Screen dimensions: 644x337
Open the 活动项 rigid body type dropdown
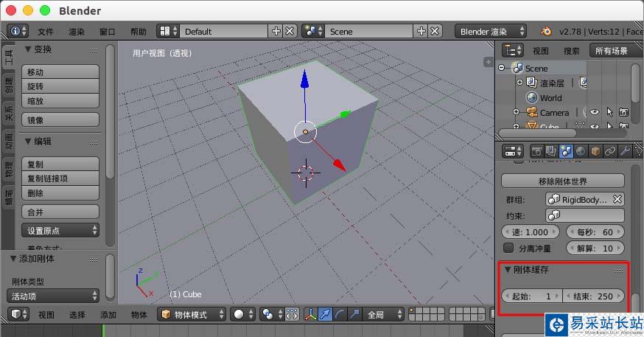click(x=53, y=296)
